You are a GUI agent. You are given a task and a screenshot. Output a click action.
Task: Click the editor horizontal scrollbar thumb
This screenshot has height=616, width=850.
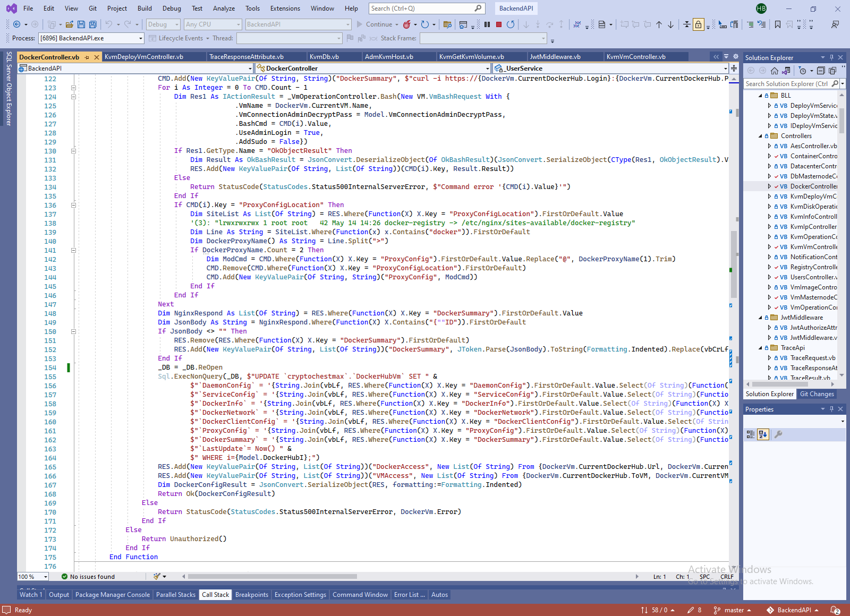pyautogui.click(x=273, y=577)
